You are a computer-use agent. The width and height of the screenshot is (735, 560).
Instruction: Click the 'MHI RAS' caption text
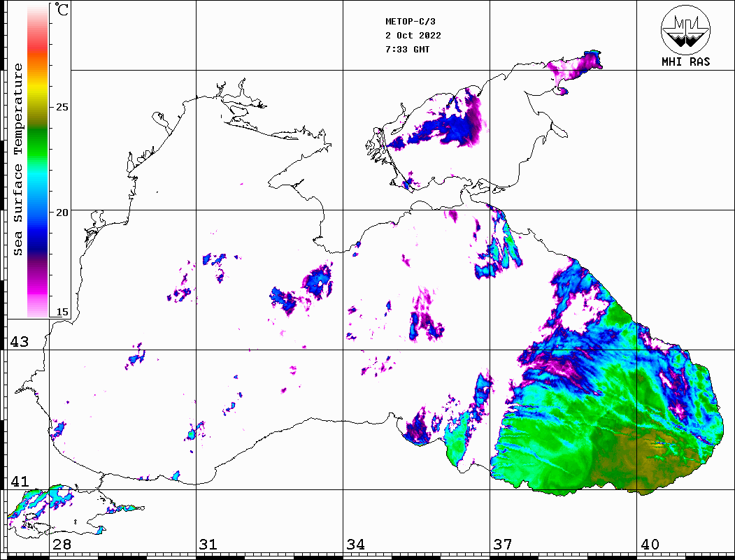click(685, 62)
